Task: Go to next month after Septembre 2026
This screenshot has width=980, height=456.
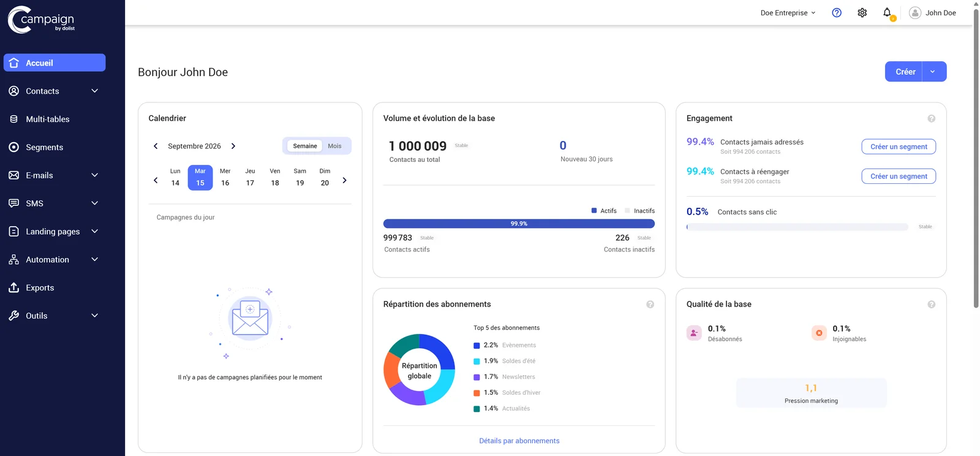Action: (233, 146)
